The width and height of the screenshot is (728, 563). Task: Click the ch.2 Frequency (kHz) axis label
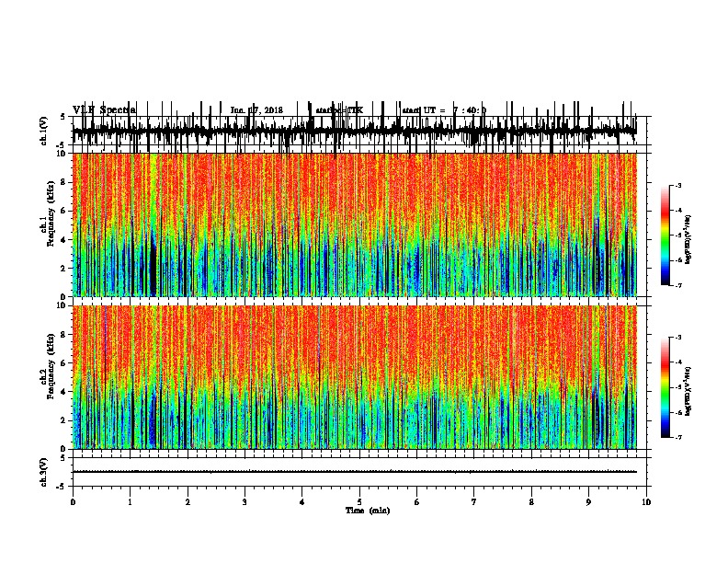pyautogui.click(x=48, y=365)
